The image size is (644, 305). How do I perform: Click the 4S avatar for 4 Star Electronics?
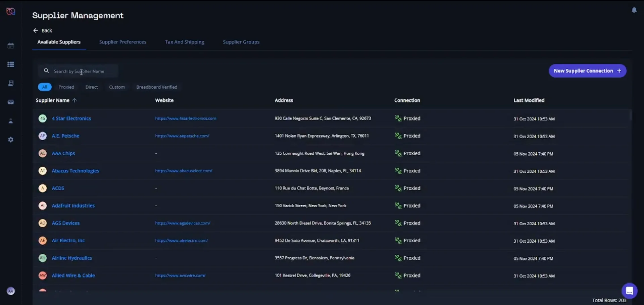pyautogui.click(x=43, y=118)
